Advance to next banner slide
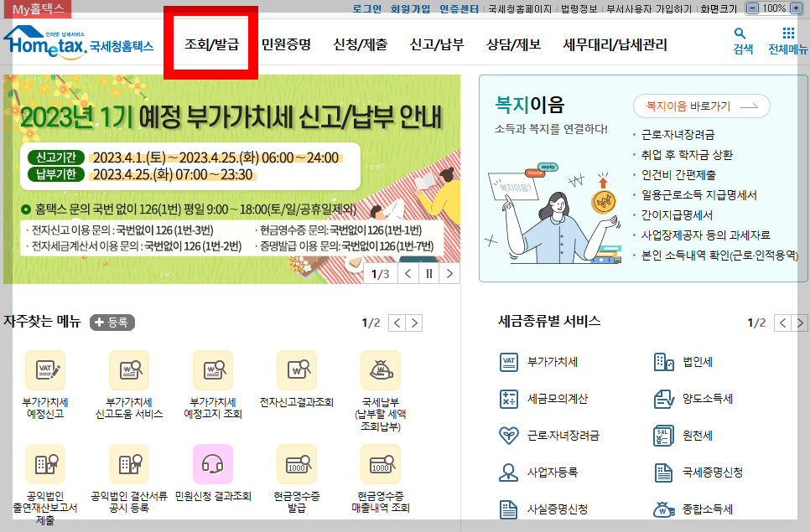810x532 pixels. 450,273
